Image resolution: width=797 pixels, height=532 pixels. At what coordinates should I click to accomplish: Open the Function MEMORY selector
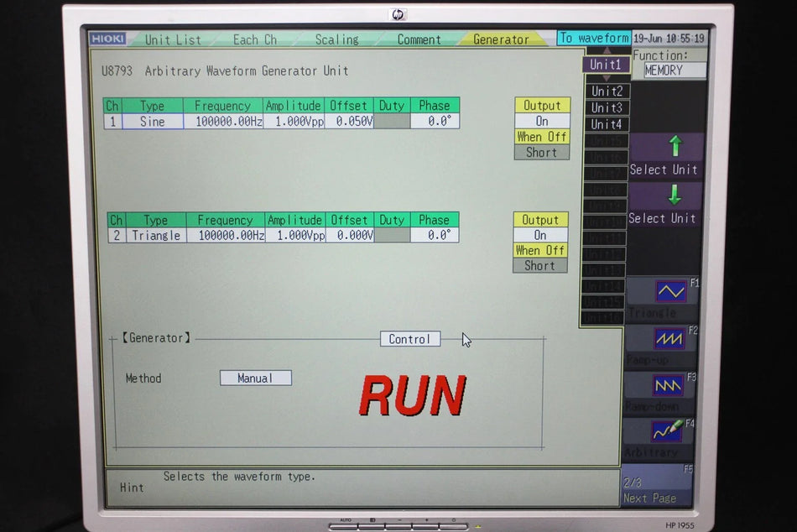pos(675,70)
